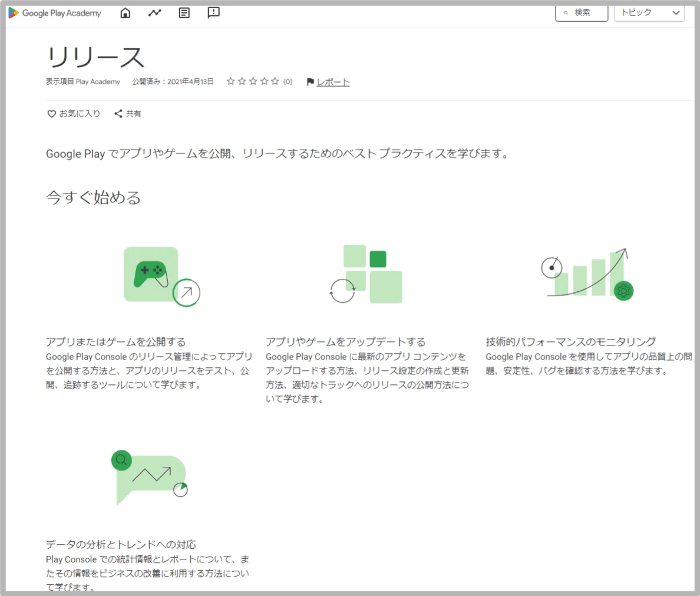Open the app update squares illustration
Image resolution: width=700 pixels, height=596 pixels.
click(x=366, y=274)
